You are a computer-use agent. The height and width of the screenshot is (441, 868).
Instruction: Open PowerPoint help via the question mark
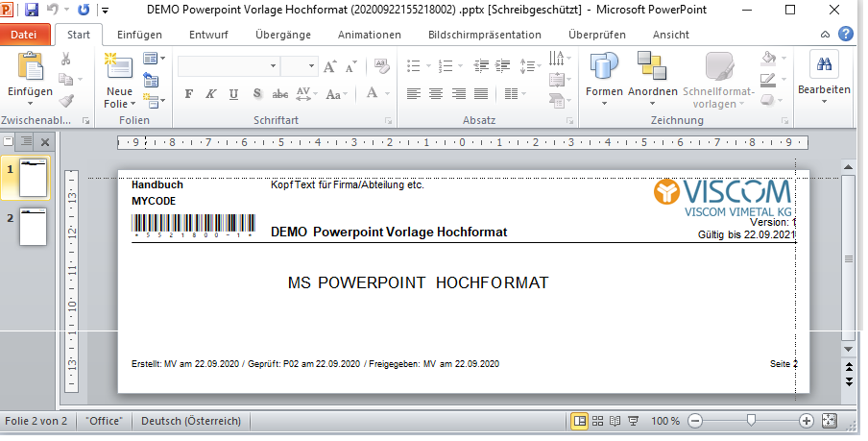845,35
